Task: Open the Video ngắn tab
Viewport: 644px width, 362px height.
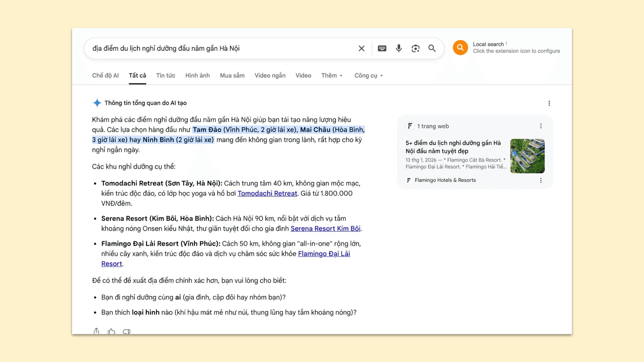Action: point(270,76)
